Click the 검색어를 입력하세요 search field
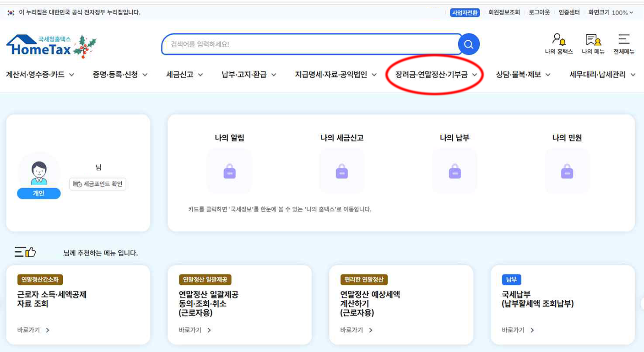Screen dimensions: 644x352 [x=309, y=44]
